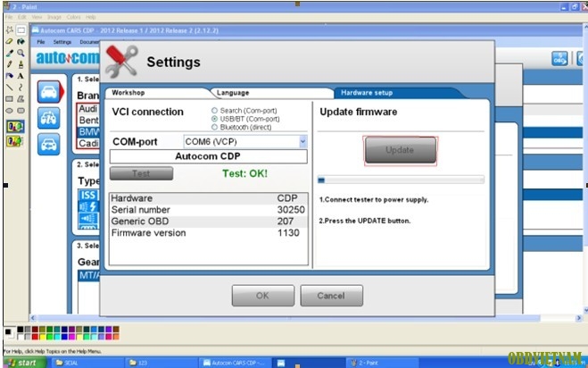Select the Free-Form Select tool in Paint

click(x=10, y=30)
